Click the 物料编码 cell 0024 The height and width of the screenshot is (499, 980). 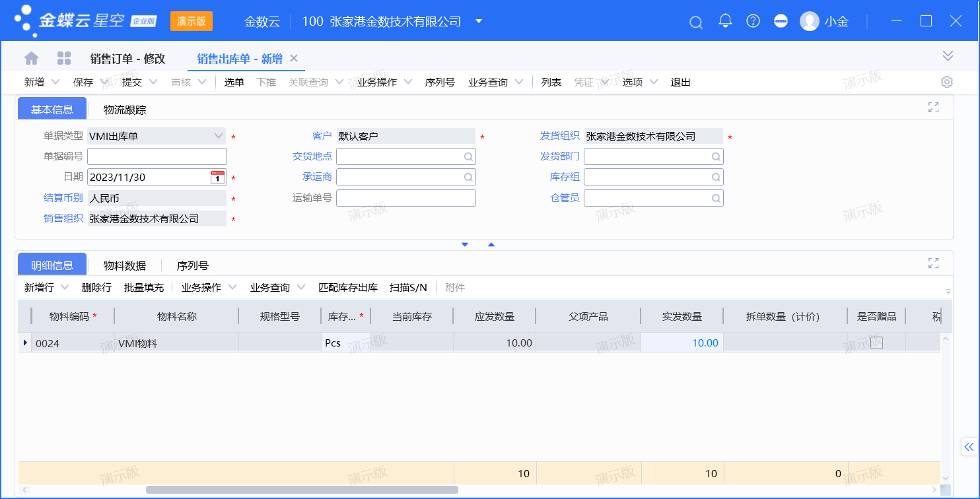(73, 343)
